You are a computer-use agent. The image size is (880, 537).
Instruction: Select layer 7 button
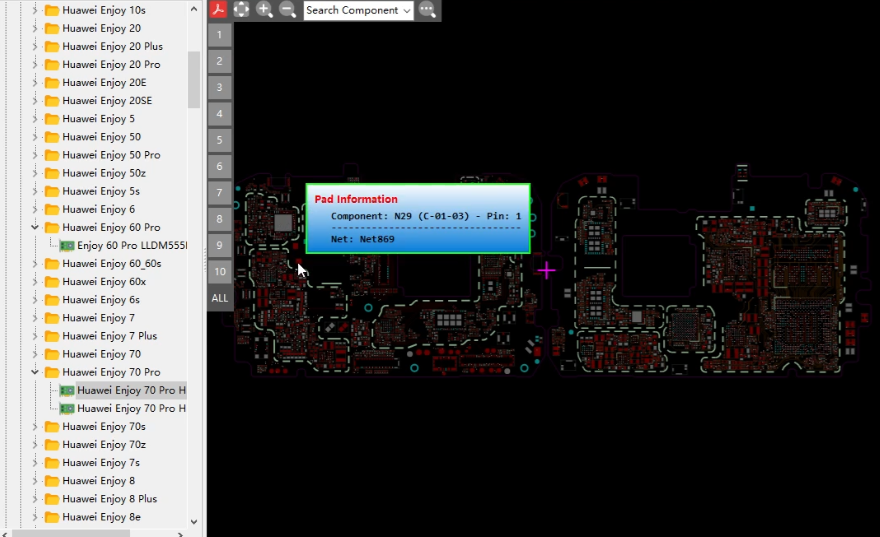(x=219, y=193)
